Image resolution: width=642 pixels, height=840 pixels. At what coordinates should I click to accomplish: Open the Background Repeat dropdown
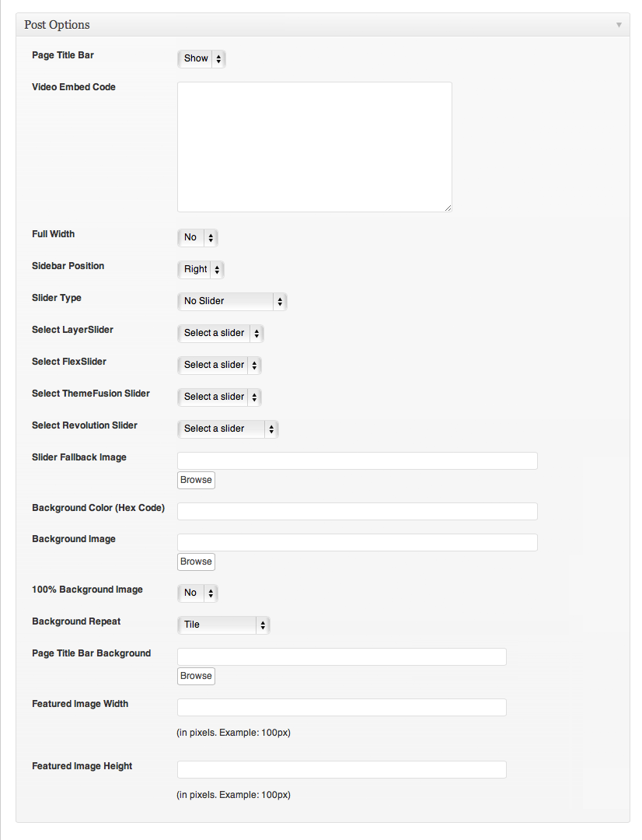tap(223, 625)
